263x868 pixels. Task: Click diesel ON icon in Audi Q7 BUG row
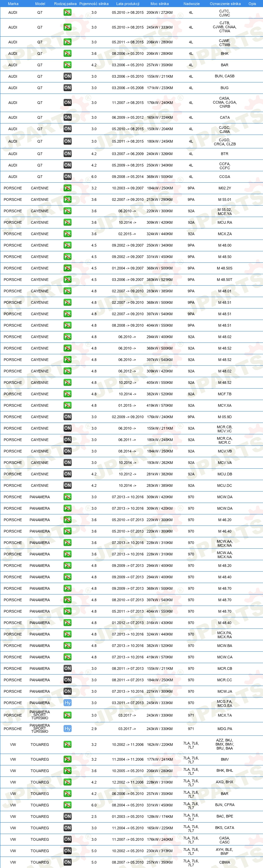pyautogui.click(x=67, y=88)
